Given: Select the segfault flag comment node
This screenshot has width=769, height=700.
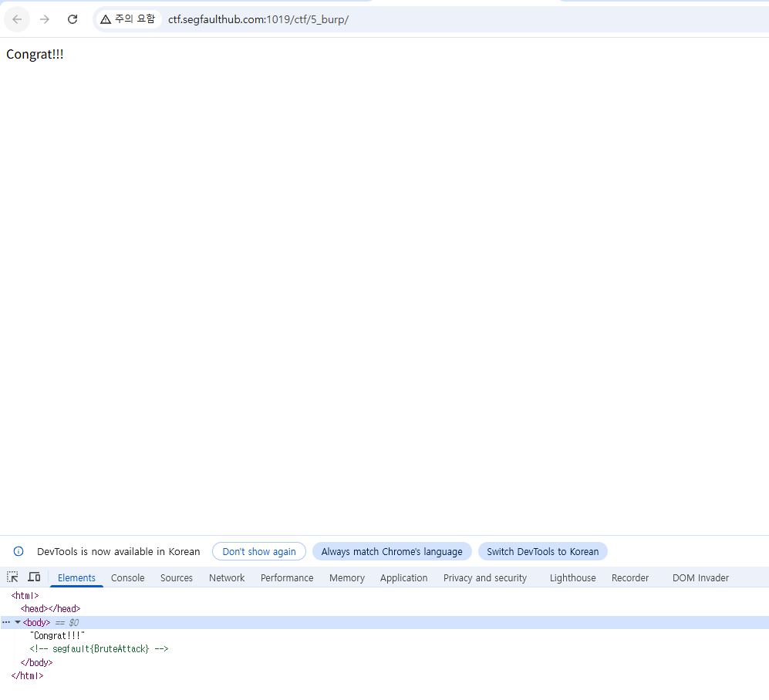Looking at the screenshot, I should point(99,649).
